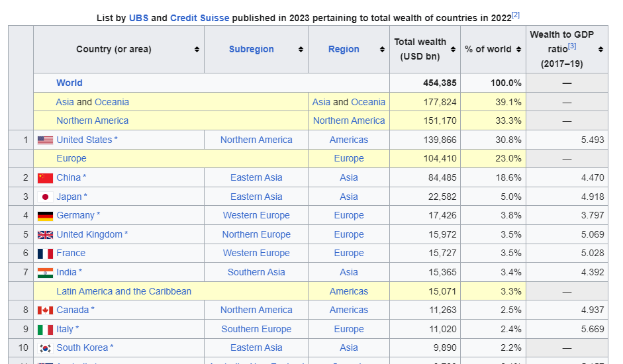Open Latin America and the Caribbean link
Image resolution: width=623 pixels, height=364 pixels.
tap(124, 291)
